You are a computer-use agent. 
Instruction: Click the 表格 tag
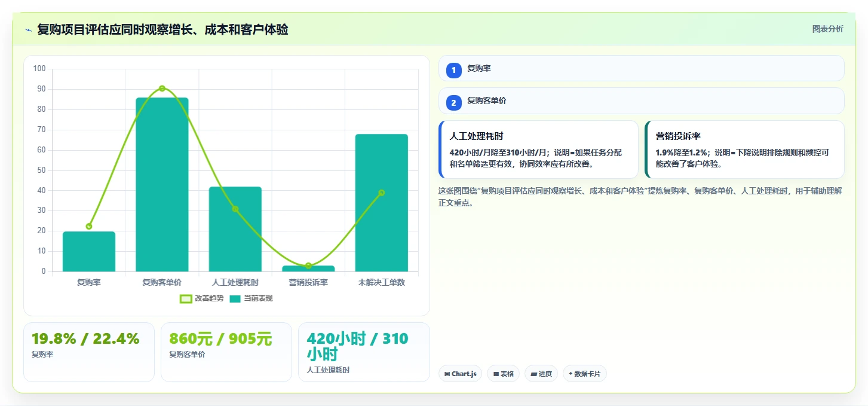pyautogui.click(x=503, y=374)
